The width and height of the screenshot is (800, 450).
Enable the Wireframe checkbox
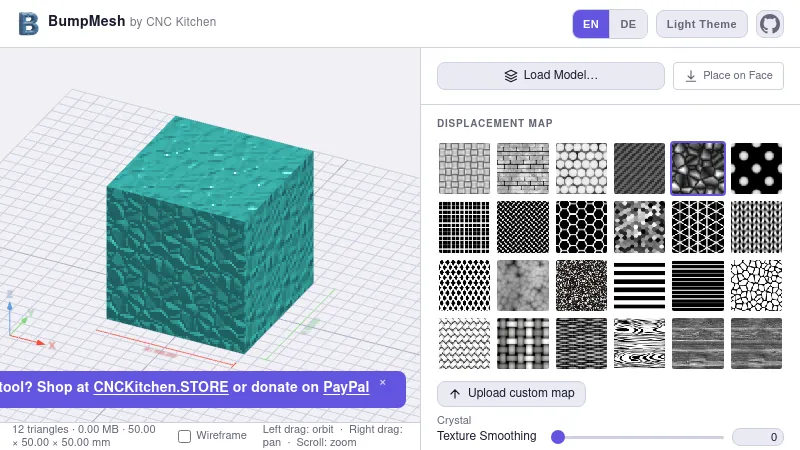pyautogui.click(x=185, y=436)
